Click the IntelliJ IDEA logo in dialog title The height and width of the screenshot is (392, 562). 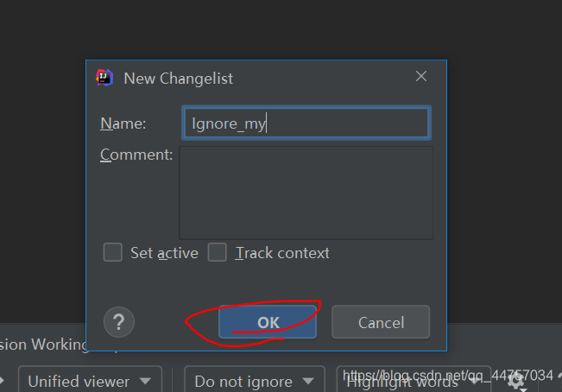[104, 78]
